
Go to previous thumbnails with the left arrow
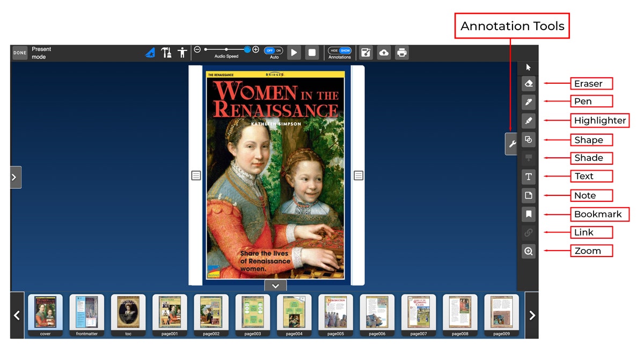click(x=17, y=315)
